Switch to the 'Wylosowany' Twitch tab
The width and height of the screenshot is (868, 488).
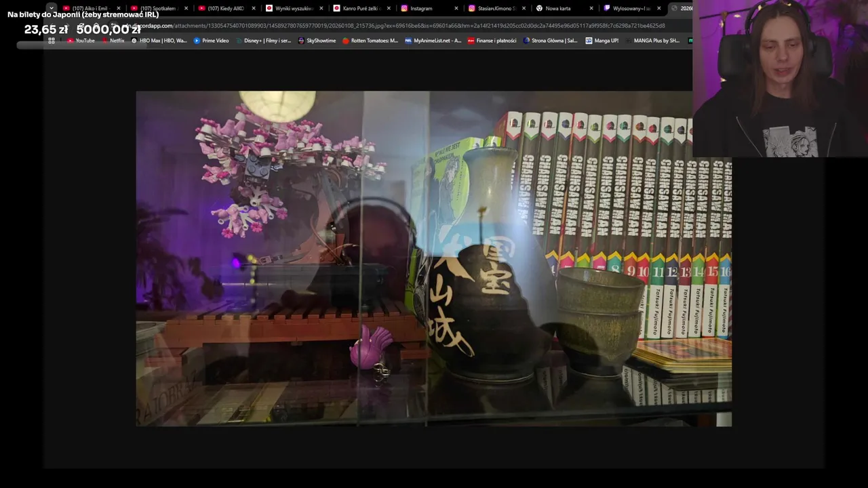pos(631,8)
